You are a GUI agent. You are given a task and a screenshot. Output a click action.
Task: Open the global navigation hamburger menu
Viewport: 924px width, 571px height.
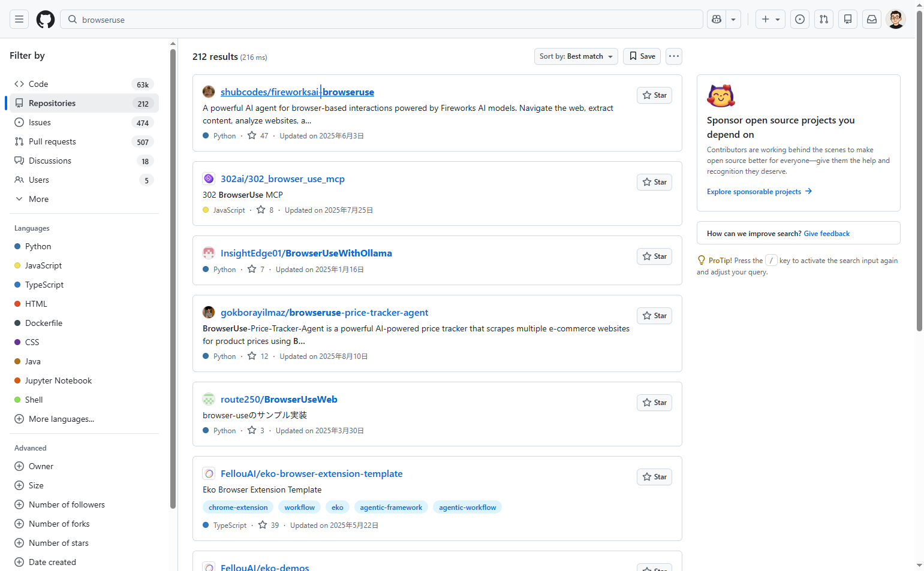click(19, 19)
